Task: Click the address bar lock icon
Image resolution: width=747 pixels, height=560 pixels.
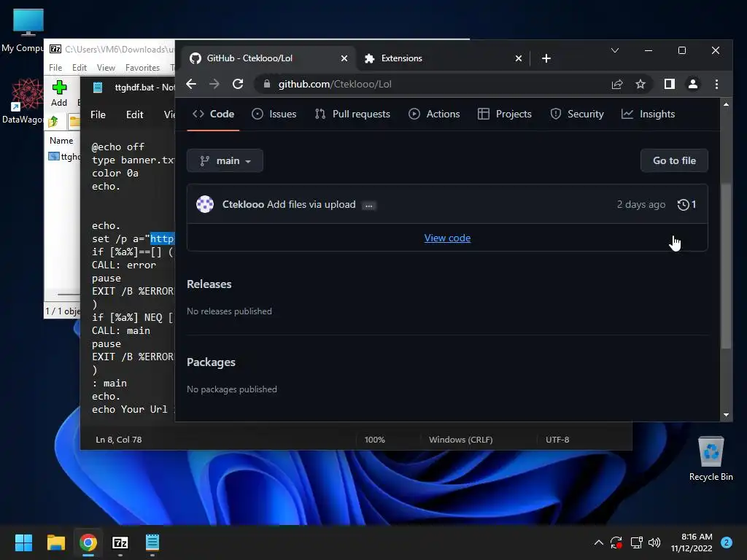Action: pyautogui.click(x=267, y=85)
